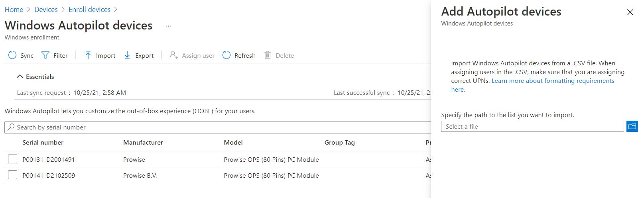Viewport: 644px width, 198px height.
Task: Navigate to Enroll devices breadcrumb
Action: click(89, 10)
